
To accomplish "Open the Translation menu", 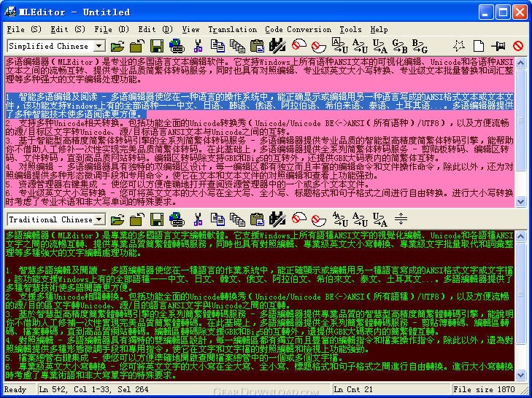I will tap(232, 29).
